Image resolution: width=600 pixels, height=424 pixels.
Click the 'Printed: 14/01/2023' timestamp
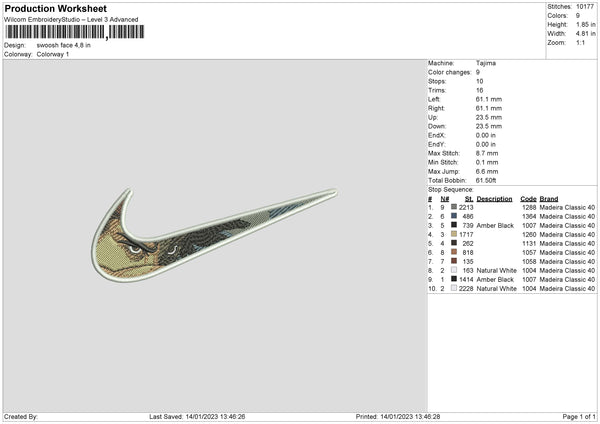click(x=398, y=417)
